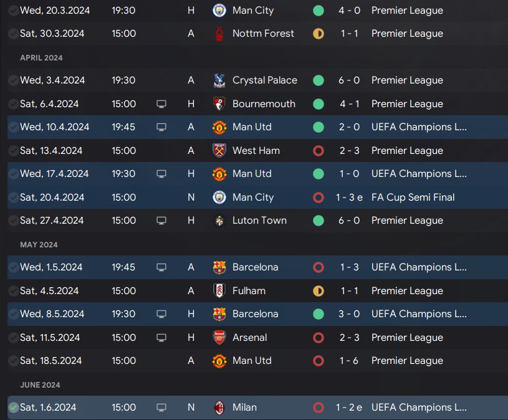Click the West Ham club crest
This screenshot has height=420, width=508.
tap(219, 151)
